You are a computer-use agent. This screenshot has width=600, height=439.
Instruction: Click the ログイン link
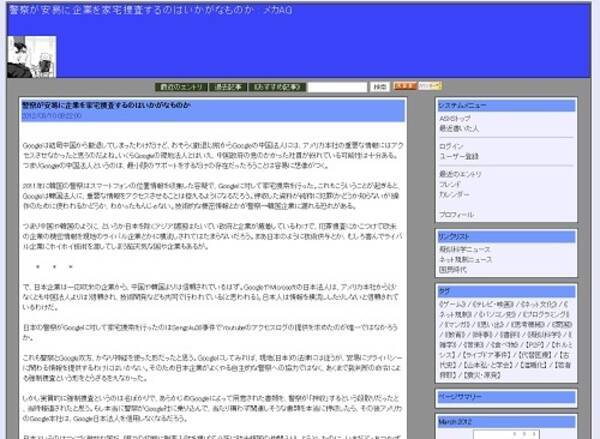coord(451,146)
